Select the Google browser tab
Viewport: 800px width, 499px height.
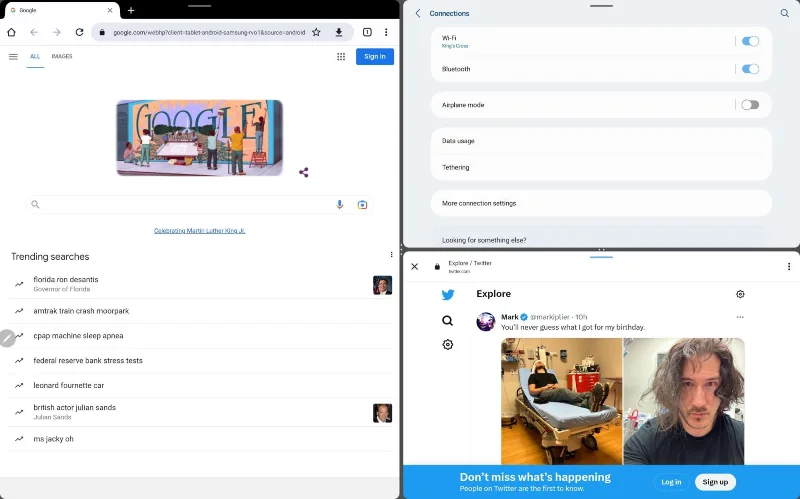(60, 10)
